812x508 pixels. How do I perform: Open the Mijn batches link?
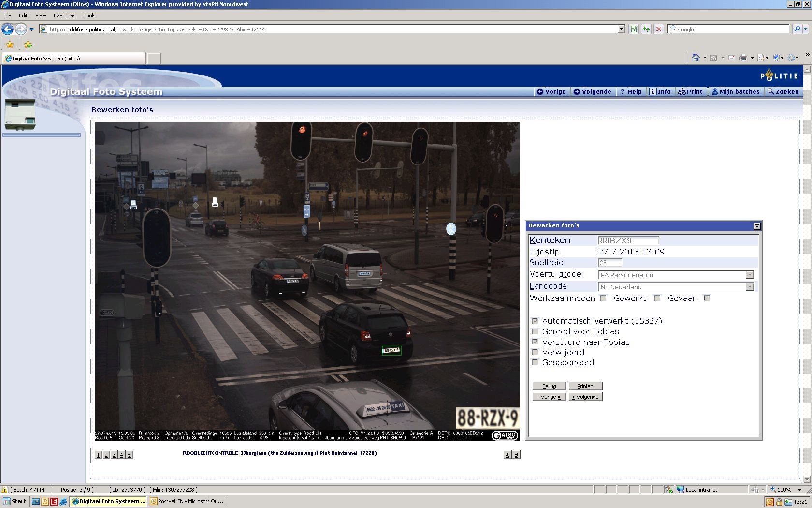736,91
